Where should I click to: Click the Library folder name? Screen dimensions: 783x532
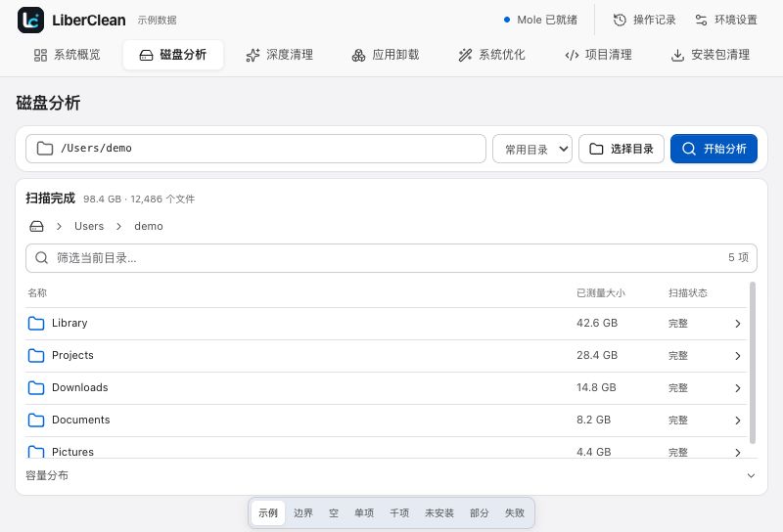(69, 323)
